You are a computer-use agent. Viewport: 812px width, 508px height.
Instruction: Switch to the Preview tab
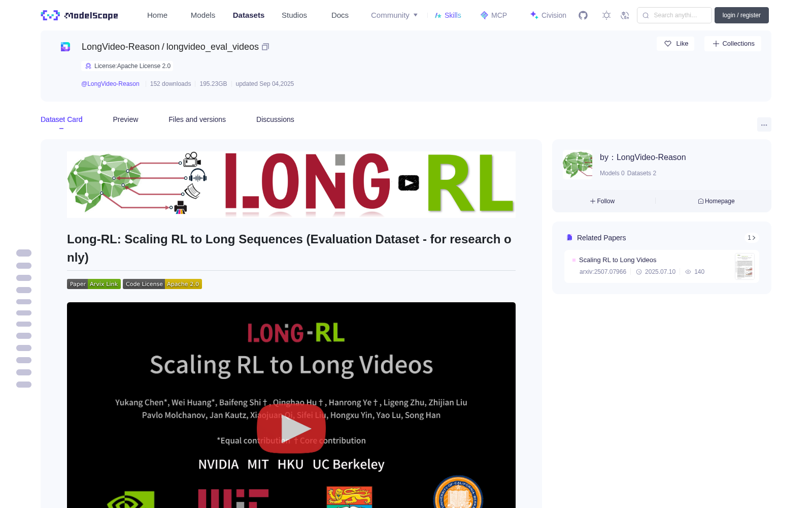click(x=125, y=119)
